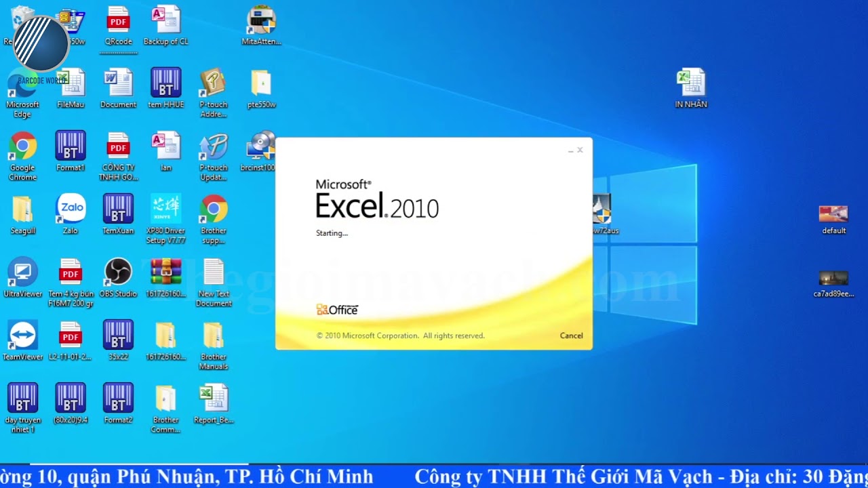
Task: Select the (80x20)9.4 BarTender file
Action: (x=71, y=405)
